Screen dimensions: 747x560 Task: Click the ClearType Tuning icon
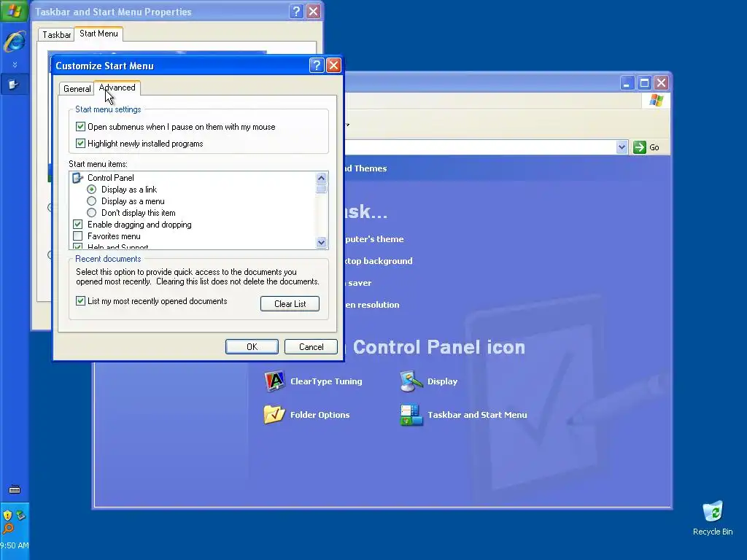tap(275, 381)
